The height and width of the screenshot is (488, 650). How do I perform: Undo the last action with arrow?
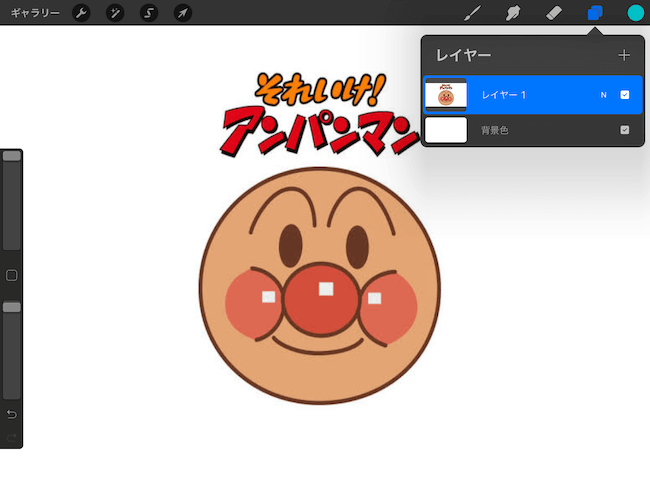(12, 414)
